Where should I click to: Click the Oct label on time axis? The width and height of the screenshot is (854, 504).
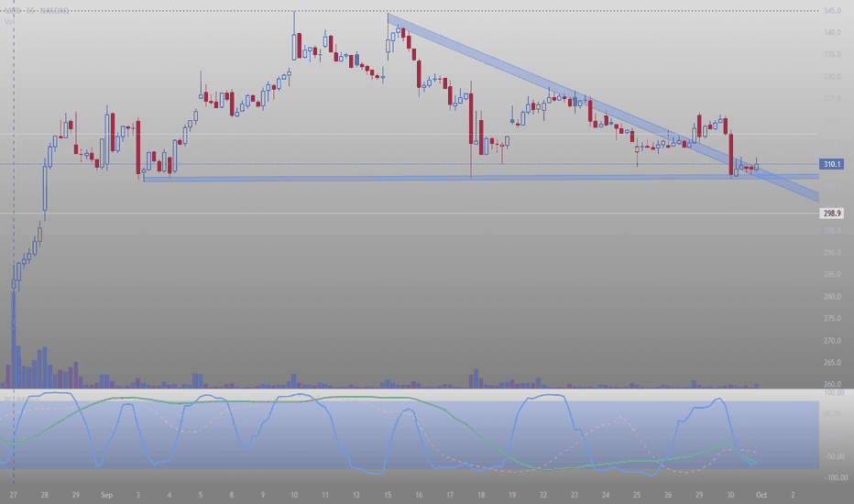pyautogui.click(x=761, y=494)
